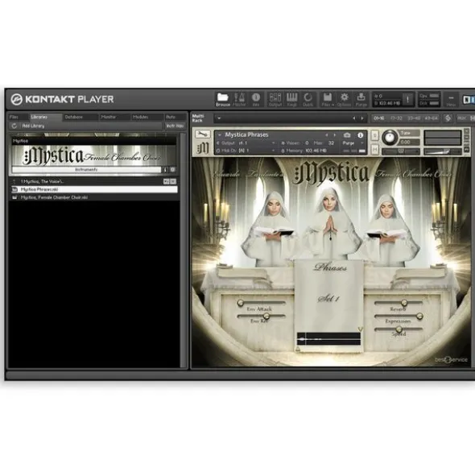This screenshot has width=475, height=476.
Task: Select rack page 17-32
Action: coord(396,118)
